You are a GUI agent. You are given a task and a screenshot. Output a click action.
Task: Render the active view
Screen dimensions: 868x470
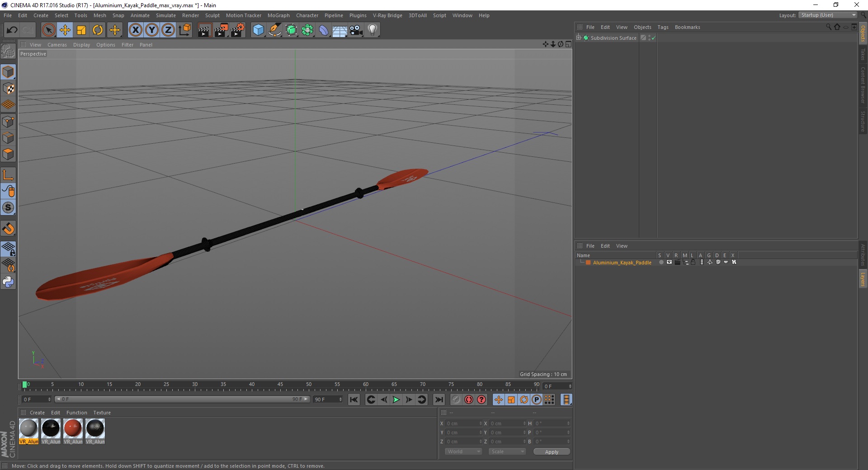[204, 30]
